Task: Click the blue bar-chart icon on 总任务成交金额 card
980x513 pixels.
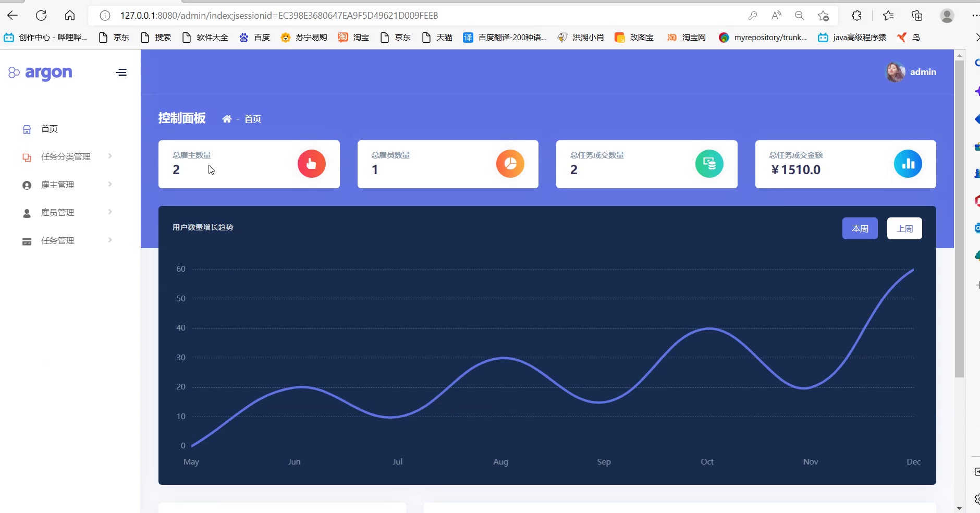Action: (908, 164)
